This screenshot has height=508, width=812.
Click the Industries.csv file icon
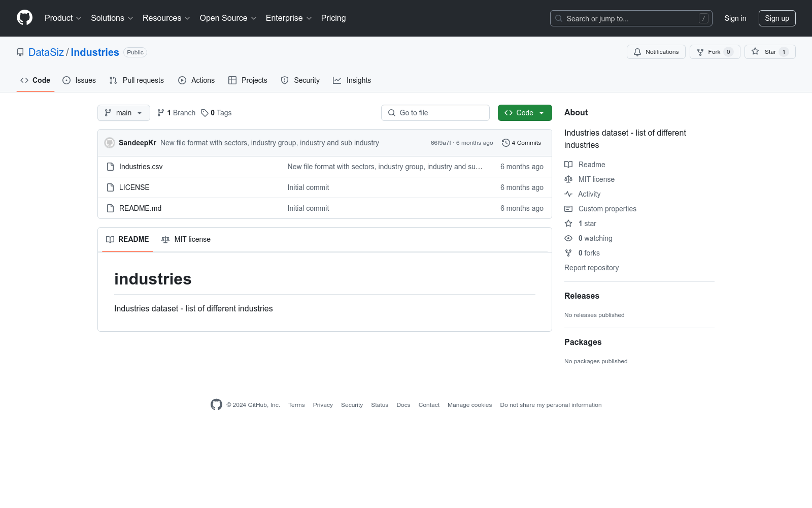(x=110, y=167)
